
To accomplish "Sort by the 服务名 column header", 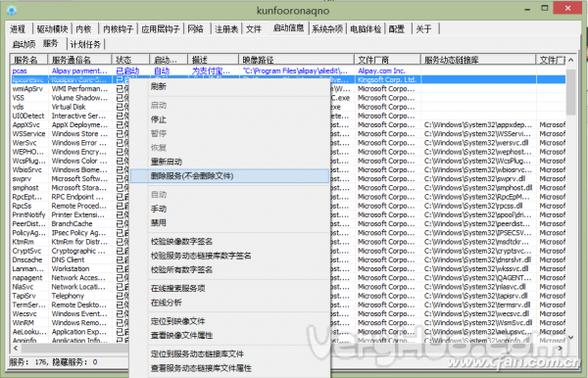I will point(28,59).
